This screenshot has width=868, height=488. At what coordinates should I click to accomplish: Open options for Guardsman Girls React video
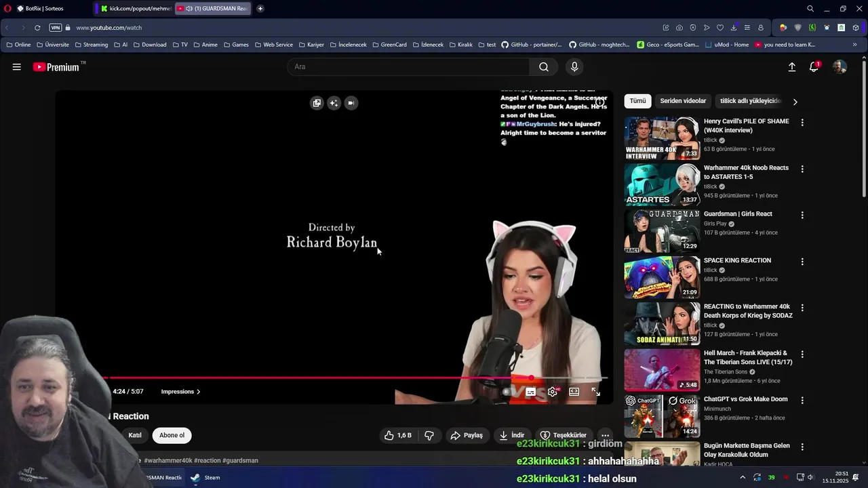coord(802,215)
